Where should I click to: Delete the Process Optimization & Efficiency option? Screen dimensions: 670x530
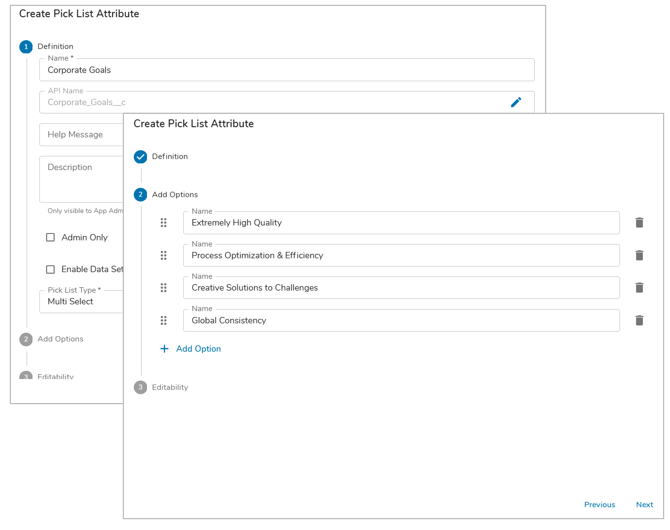(639, 256)
